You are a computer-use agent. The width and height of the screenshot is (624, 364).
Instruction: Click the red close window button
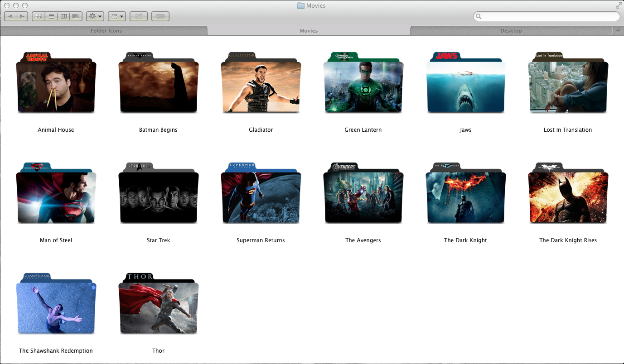click(7, 5)
